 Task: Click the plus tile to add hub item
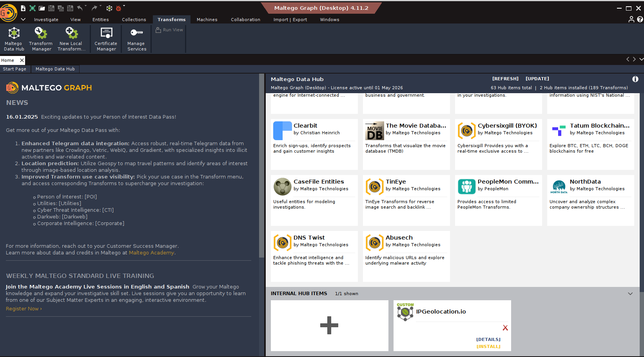click(x=329, y=325)
